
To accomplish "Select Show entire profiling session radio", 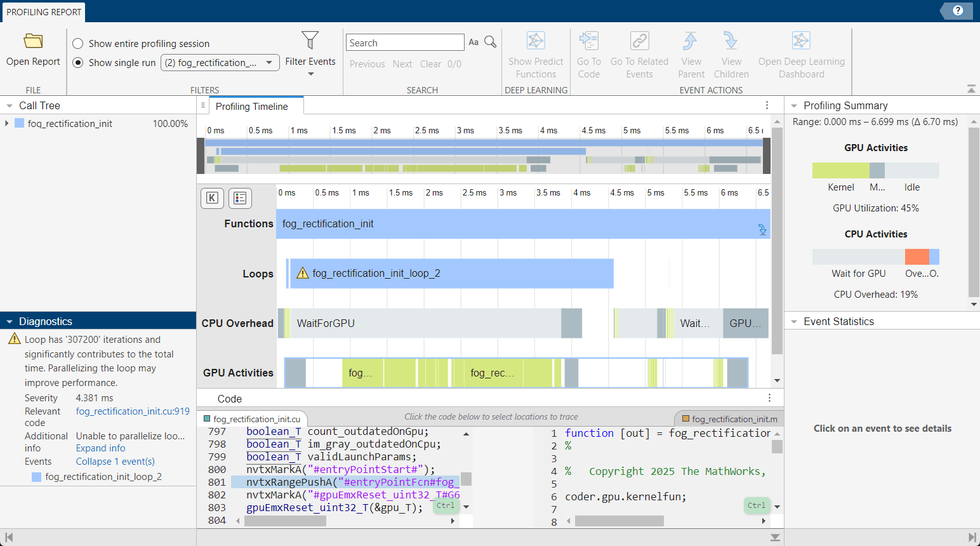I will (78, 43).
